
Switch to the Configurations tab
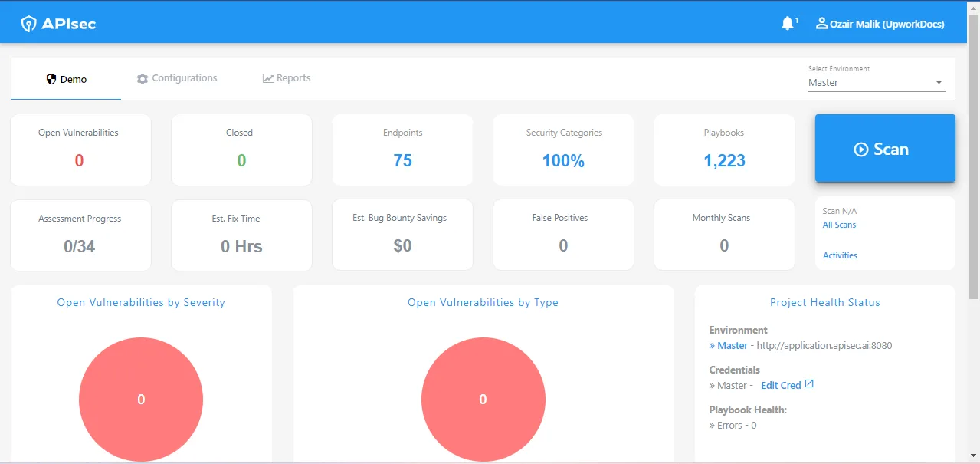(184, 78)
